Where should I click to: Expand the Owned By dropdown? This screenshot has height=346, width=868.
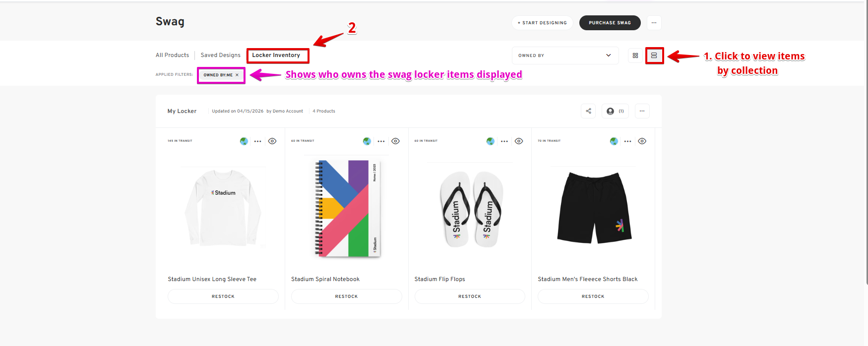565,56
